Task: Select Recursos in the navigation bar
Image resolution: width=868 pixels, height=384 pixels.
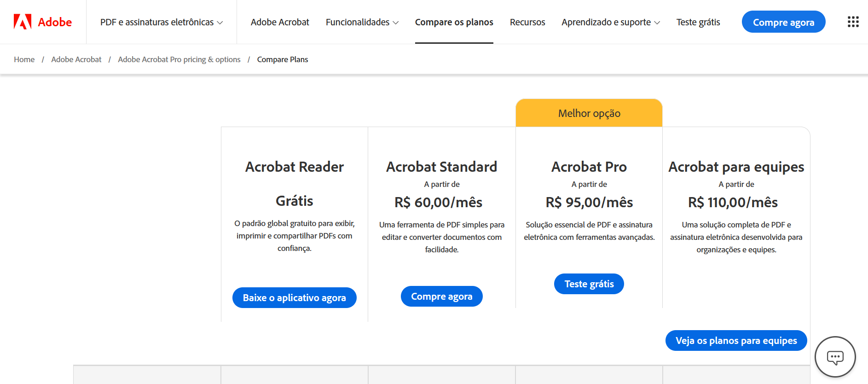Action: pyautogui.click(x=527, y=22)
